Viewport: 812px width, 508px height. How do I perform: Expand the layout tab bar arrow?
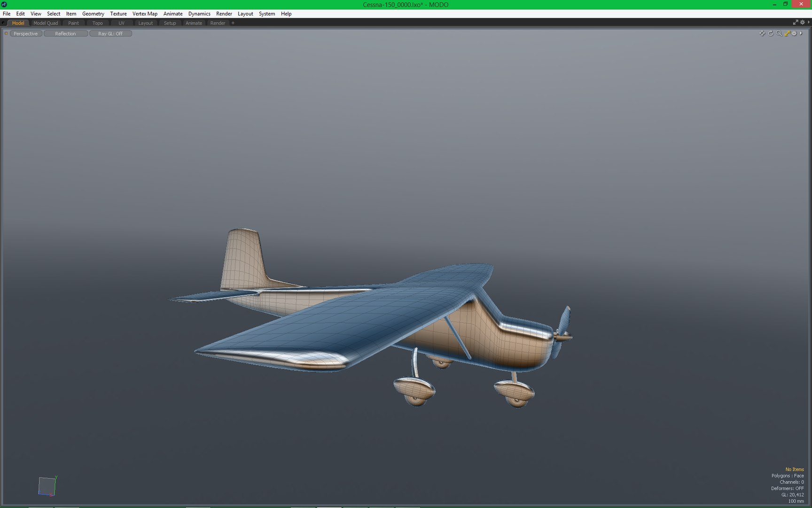809,23
